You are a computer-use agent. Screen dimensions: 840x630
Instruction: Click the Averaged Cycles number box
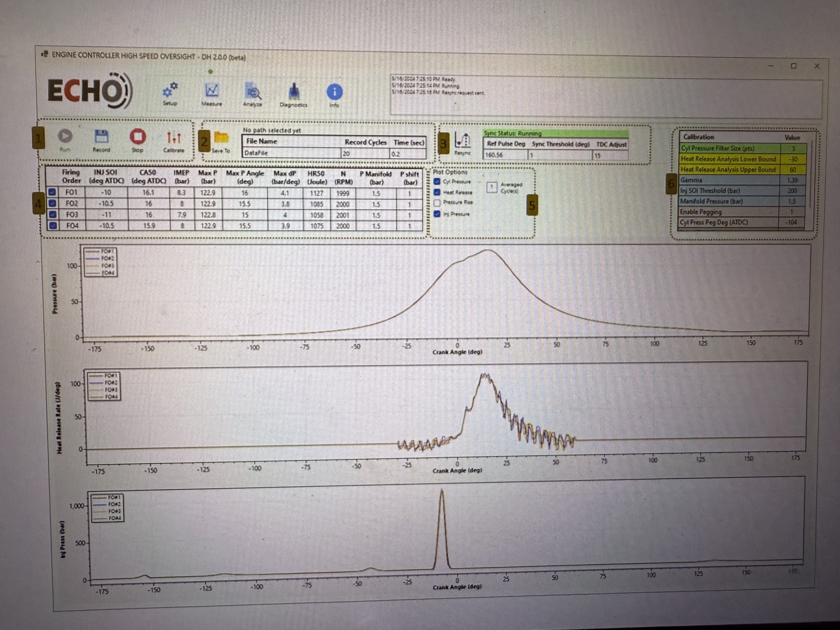tap(492, 187)
